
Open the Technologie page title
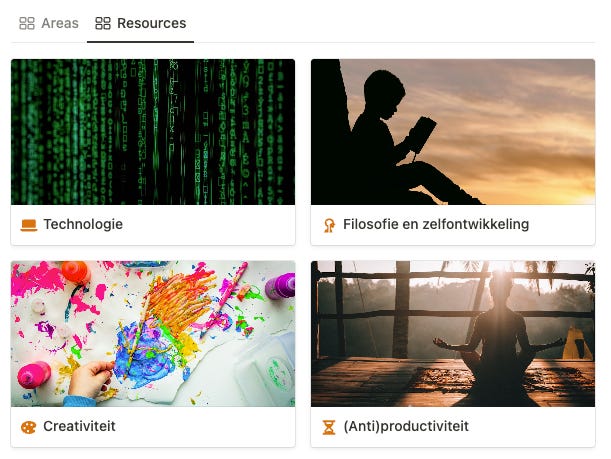(83, 224)
